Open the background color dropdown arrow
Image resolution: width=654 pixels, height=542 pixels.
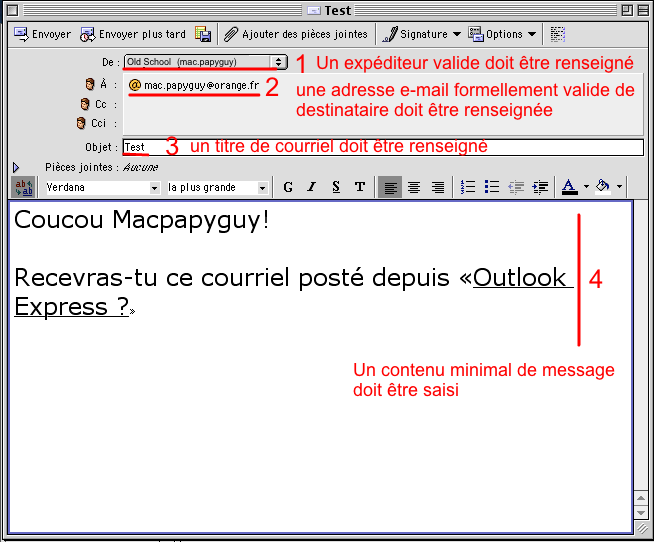tap(619, 187)
